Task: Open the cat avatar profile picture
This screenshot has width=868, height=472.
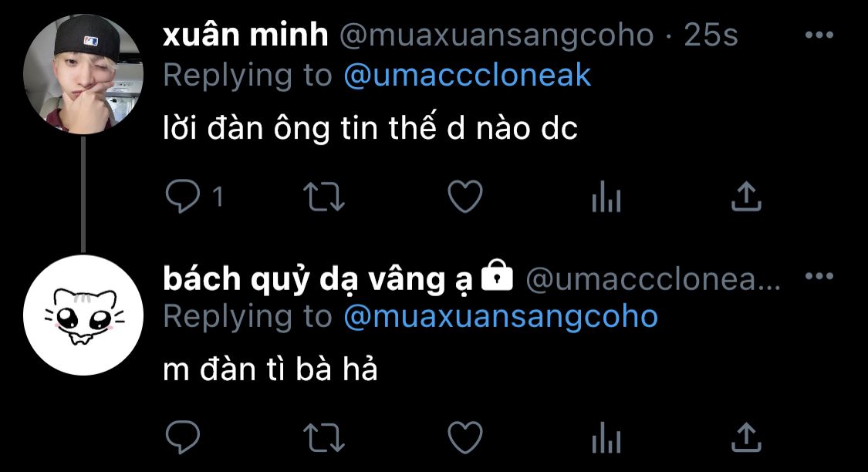Action: tap(83, 315)
